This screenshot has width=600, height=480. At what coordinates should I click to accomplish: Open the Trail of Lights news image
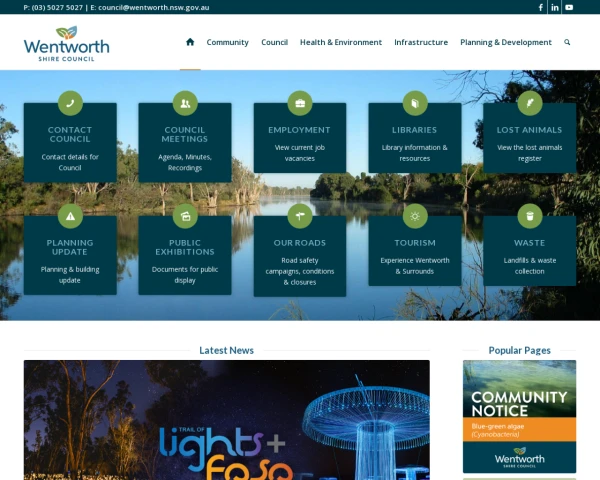(x=227, y=420)
